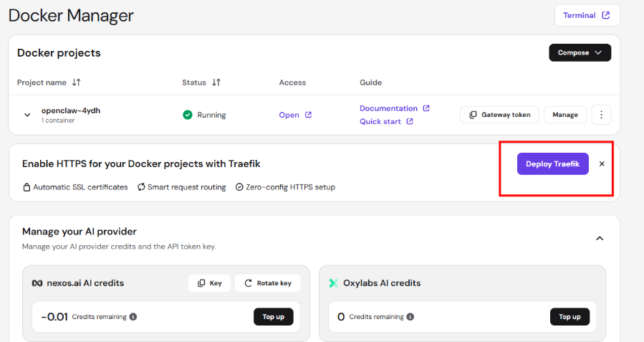Open the Quick start guide link
Screen dimensions: 644x342
point(386,121)
